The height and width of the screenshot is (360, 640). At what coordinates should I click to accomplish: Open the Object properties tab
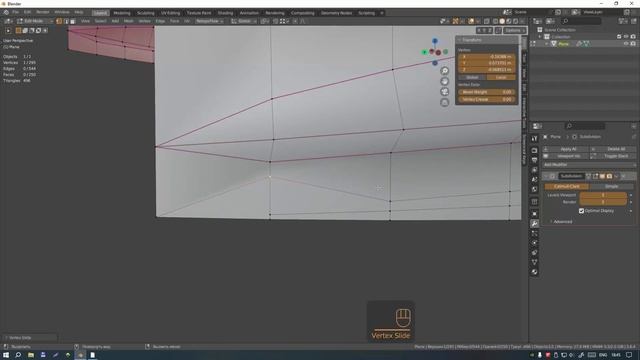click(534, 214)
